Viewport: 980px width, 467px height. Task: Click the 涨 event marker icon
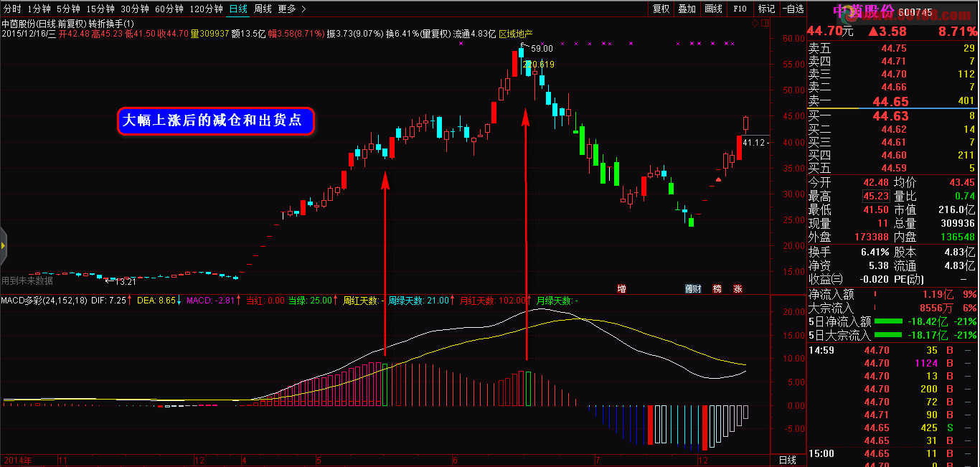(x=738, y=288)
